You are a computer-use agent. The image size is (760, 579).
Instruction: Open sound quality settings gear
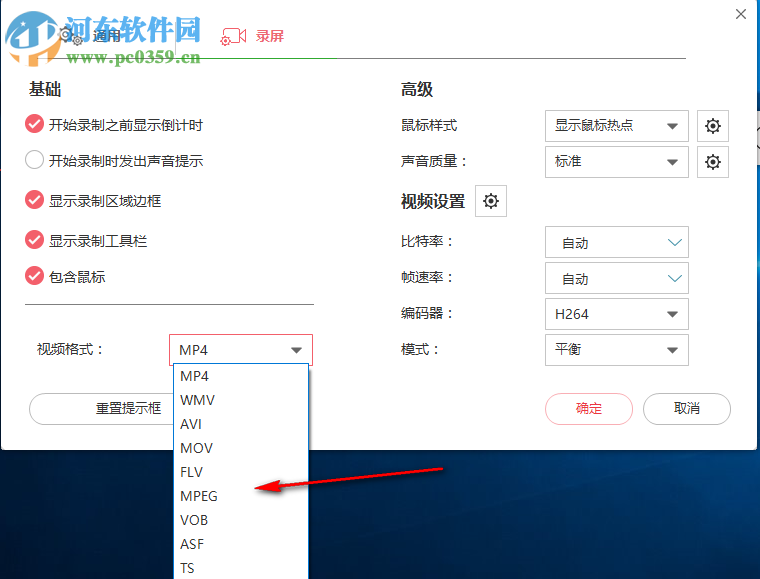click(712, 162)
